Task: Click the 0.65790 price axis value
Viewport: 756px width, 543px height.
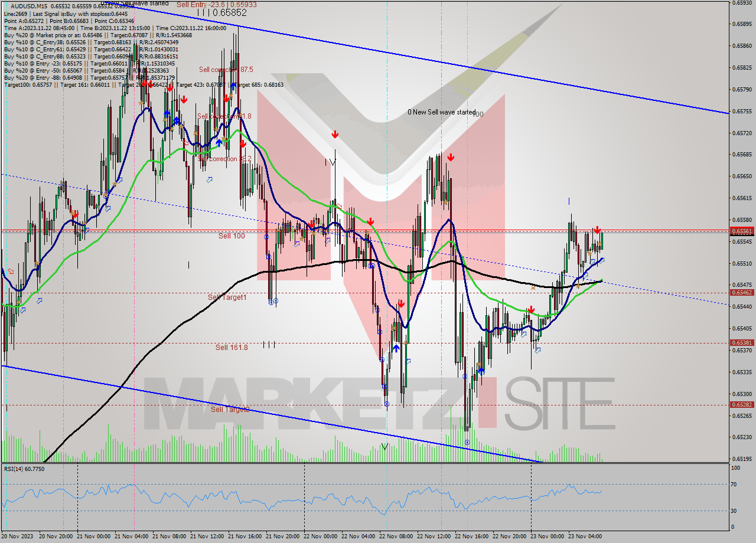Action: pos(742,90)
